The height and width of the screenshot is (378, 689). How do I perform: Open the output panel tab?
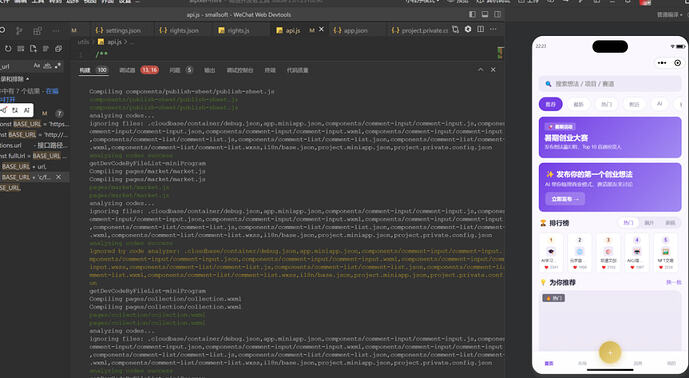[210, 70]
